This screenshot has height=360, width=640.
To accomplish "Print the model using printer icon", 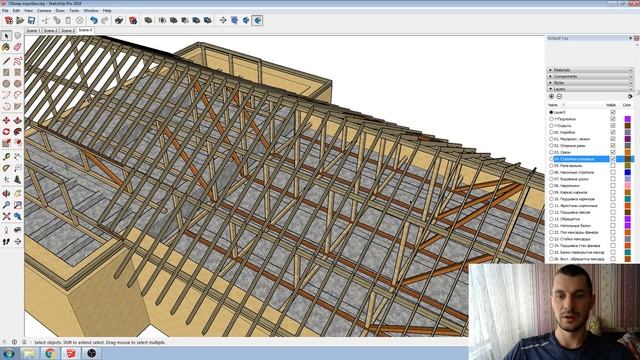I will [119, 20].
